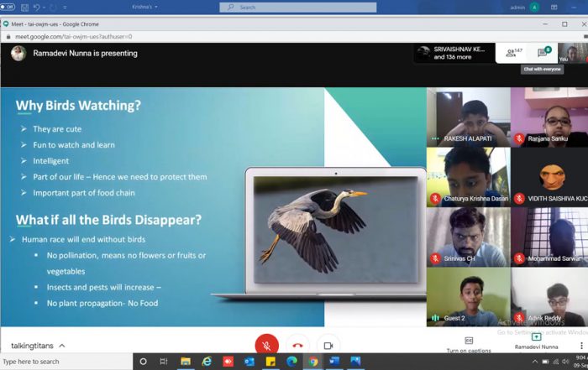Open chat with everyone
The image size is (588, 370).
point(544,52)
